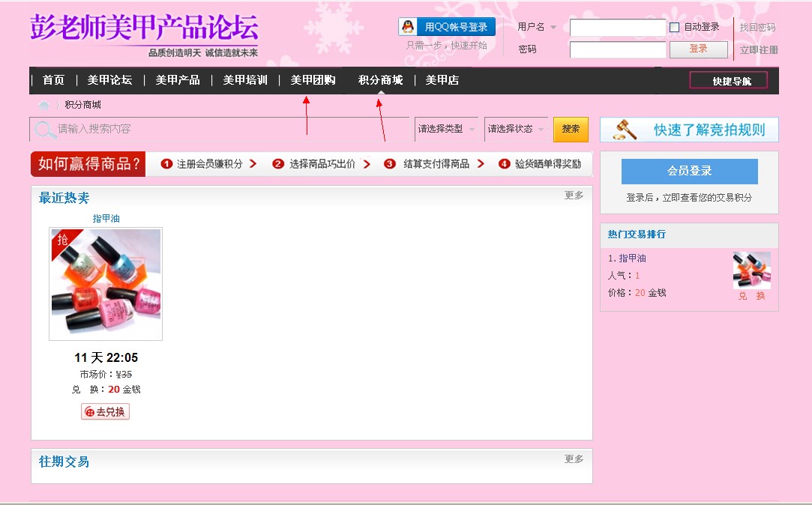Click the auction gavel icon

pos(625,130)
